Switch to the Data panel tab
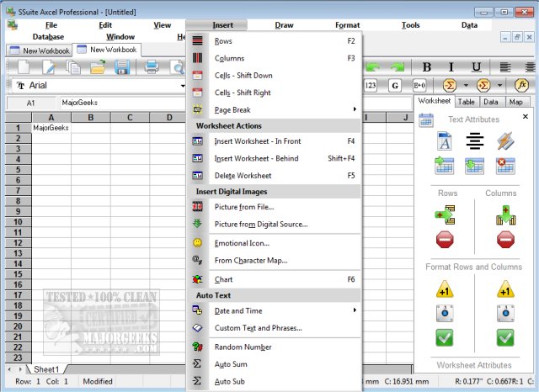539x392 pixels. point(491,102)
